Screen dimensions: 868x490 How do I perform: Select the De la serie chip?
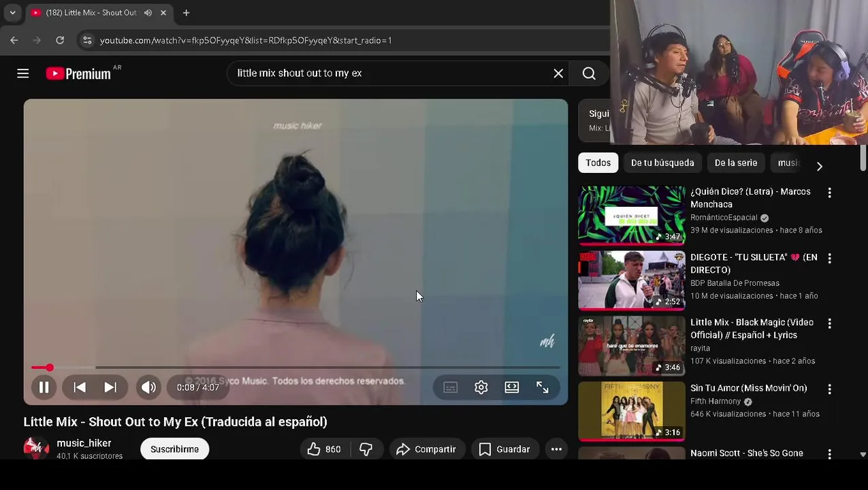coord(736,163)
